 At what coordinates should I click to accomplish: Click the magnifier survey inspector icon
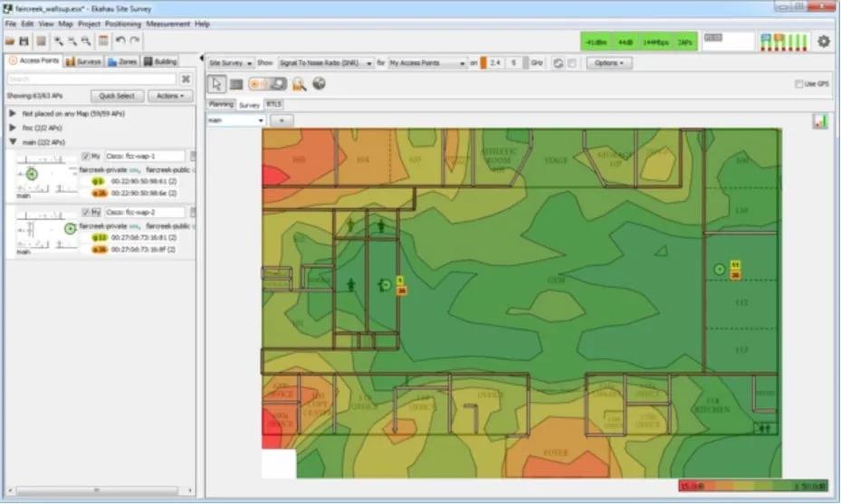tap(300, 84)
